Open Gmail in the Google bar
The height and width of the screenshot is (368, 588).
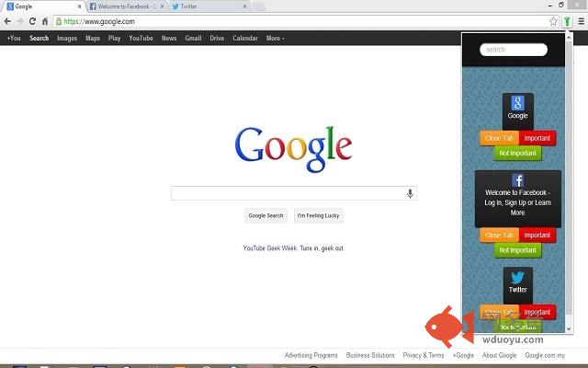click(x=193, y=38)
